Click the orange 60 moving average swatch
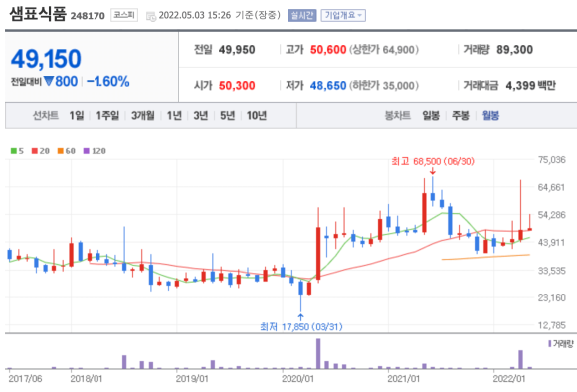This screenshot has height=392, width=577. click(x=61, y=151)
